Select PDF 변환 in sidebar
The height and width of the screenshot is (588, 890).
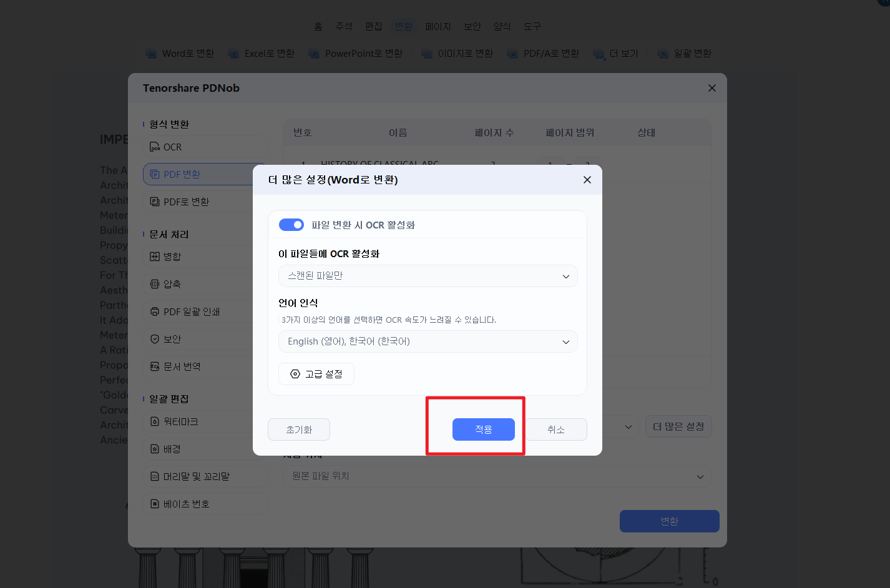point(198,174)
